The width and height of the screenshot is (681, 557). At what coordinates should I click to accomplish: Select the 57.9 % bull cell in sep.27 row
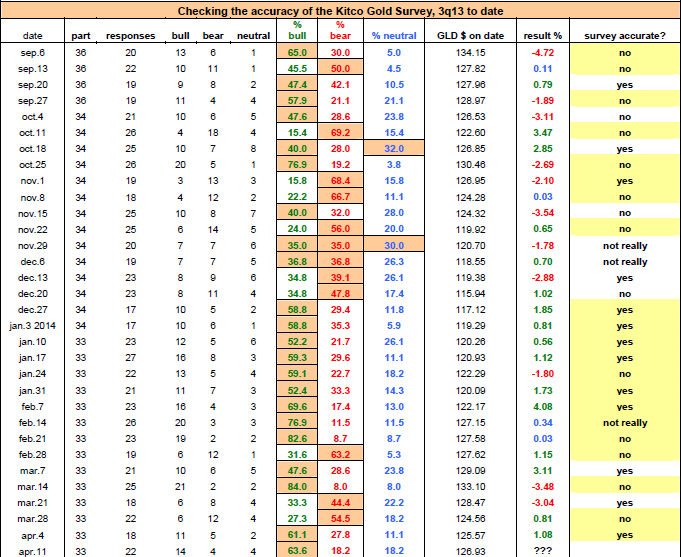click(297, 101)
